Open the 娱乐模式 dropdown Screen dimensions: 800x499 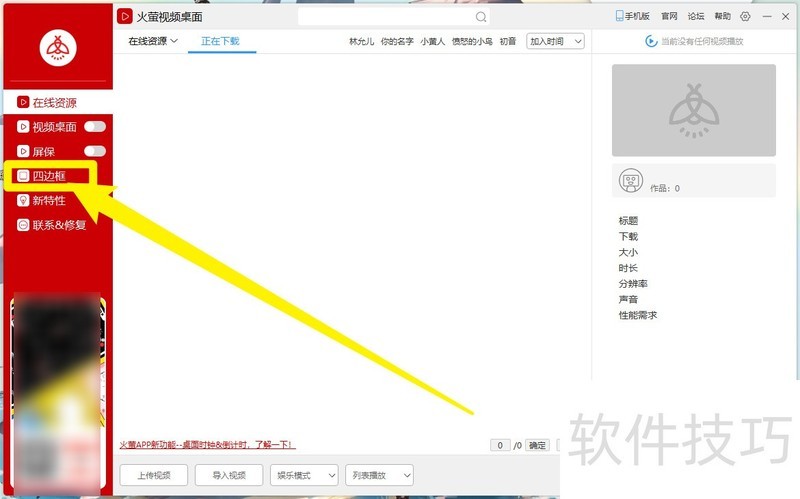click(304, 475)
